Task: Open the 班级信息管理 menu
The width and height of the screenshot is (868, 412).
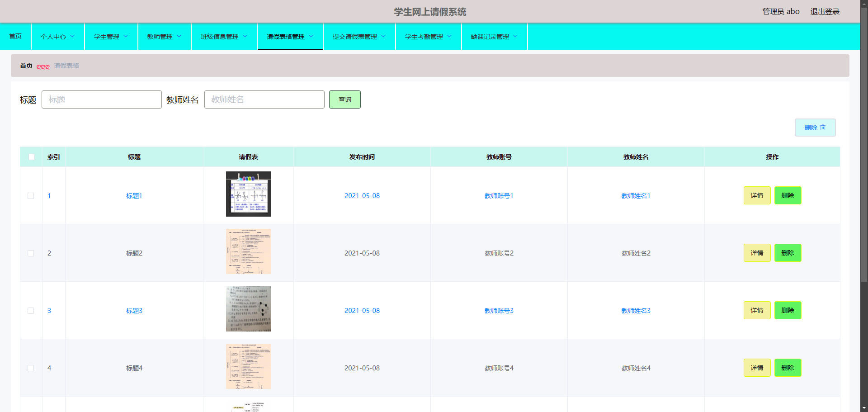Action: 224,37
